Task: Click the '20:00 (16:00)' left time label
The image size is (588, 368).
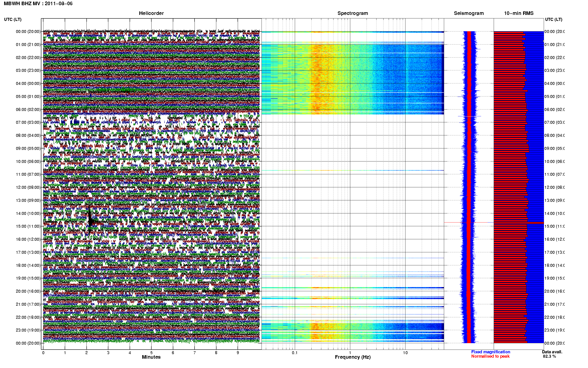Action: 28,291
